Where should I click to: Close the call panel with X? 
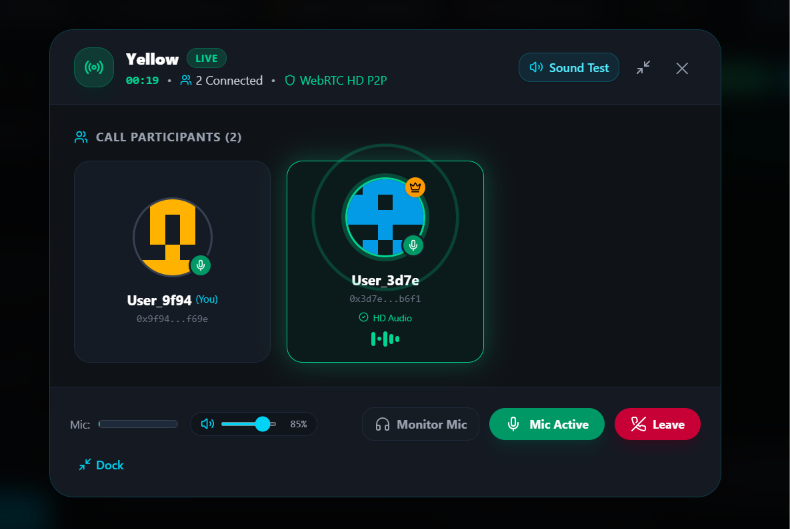tap(682, 68)
